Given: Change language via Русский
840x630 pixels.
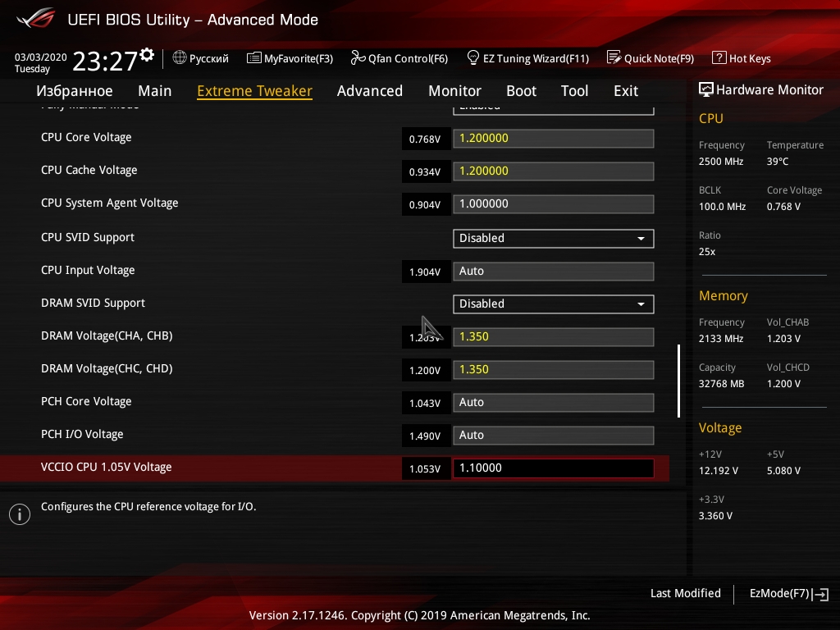Looking at the screenshot, I should 209,58.
